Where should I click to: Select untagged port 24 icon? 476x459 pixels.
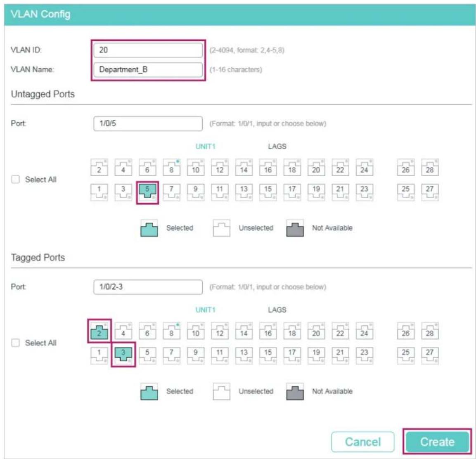coord(364,167)
